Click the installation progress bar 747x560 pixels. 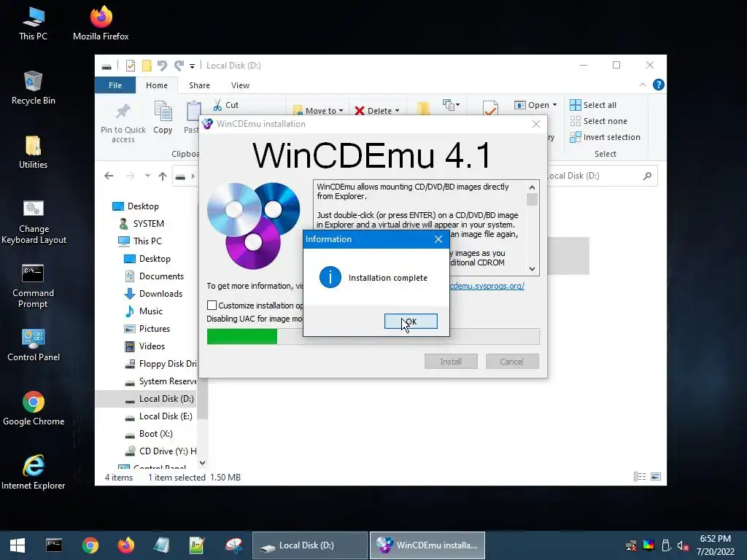[x=373, y=336]
